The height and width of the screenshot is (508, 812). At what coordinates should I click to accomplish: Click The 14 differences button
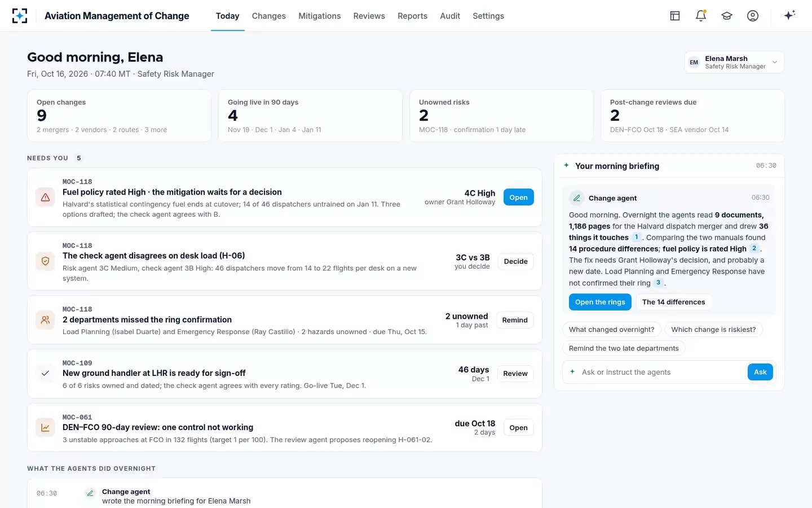pyautogui.click(x=673, y=302)
